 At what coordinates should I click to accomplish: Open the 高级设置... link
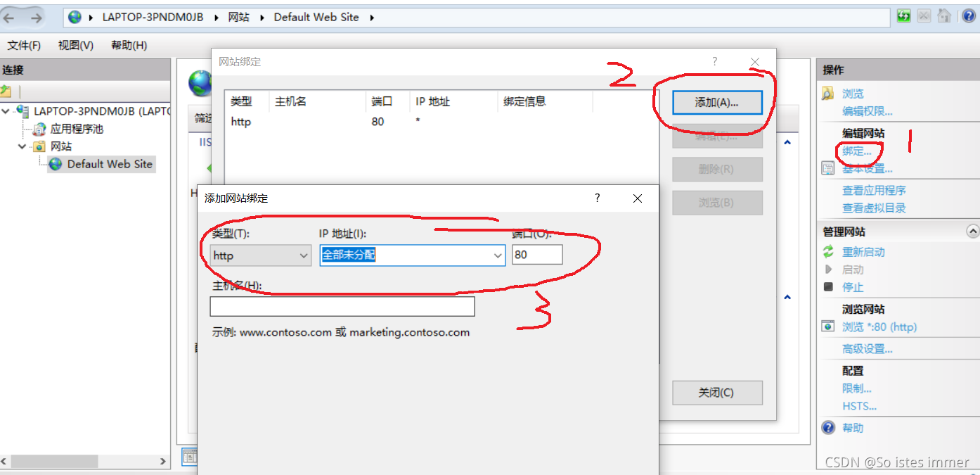point(868,349)
